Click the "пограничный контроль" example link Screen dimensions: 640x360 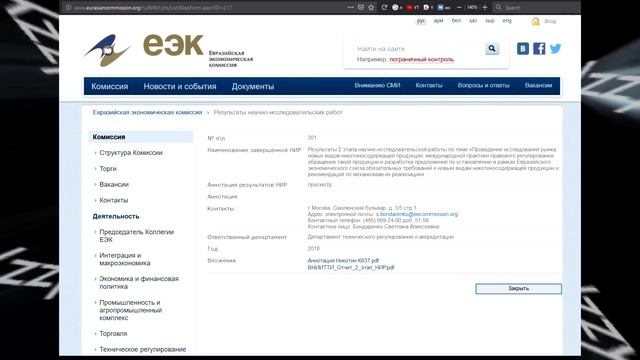point(421,60)
